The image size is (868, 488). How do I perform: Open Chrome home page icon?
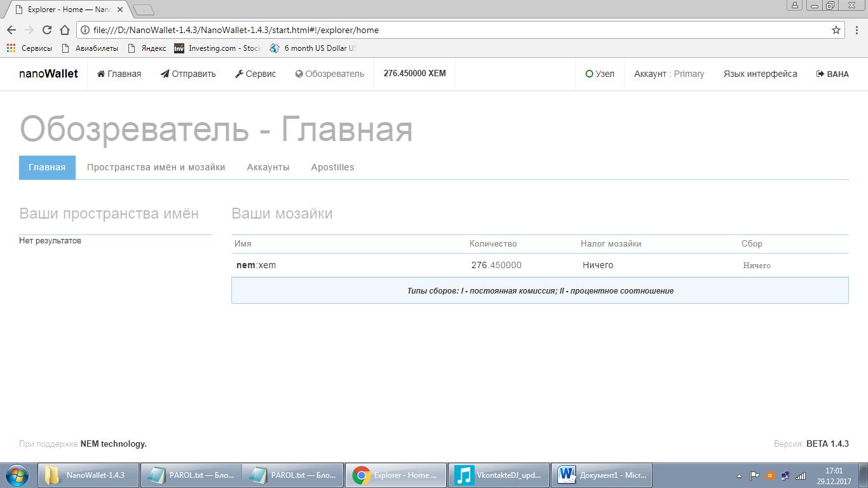(x=64, y=30)
